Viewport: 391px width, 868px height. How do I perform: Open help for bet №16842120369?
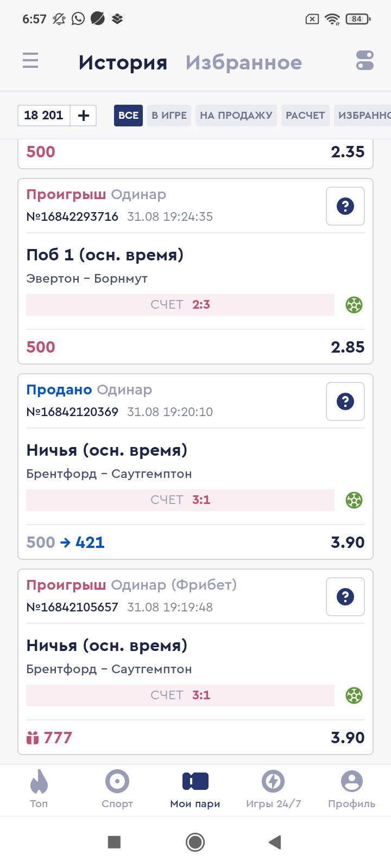pos(345,401)
